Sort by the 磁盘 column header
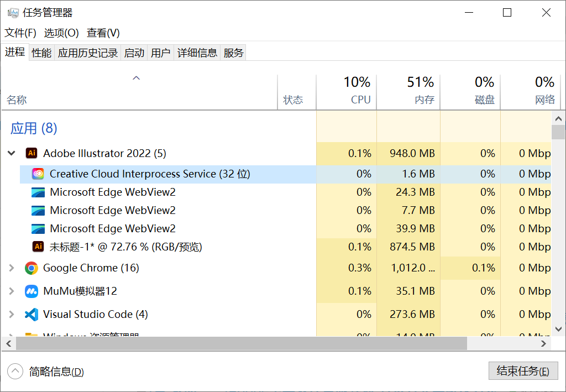Image resolution: width=566 pixels, height=392 pixels. pos(470,92)
